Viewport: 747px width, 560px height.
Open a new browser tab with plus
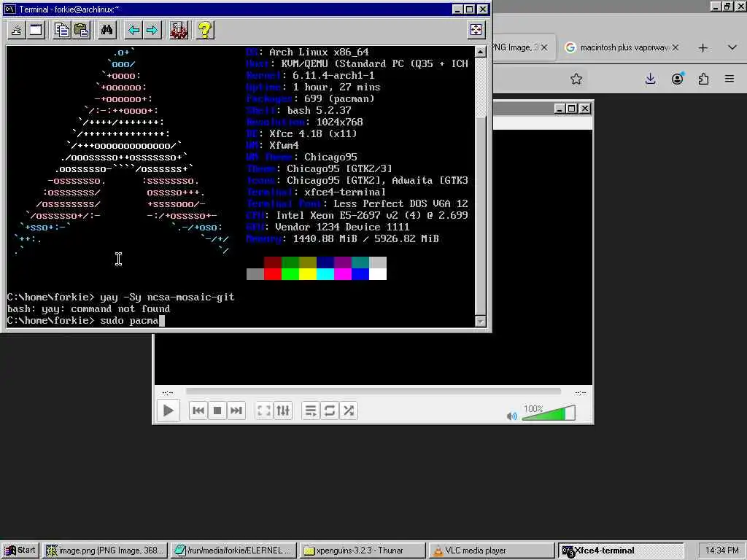coord(703,47)
